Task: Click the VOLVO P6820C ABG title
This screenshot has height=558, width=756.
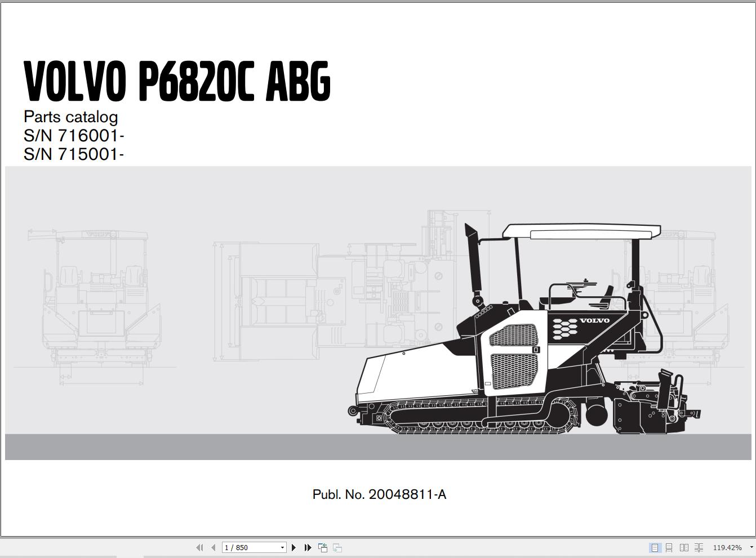Action: click(177, 82)
